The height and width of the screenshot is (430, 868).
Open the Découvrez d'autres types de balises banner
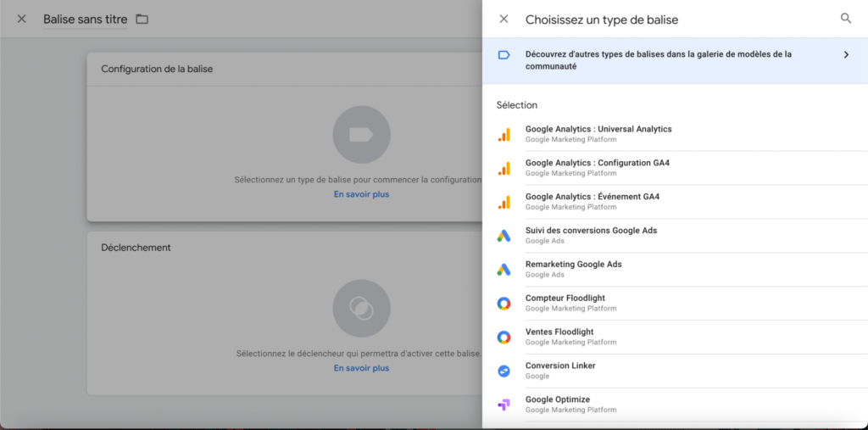point(675,60)
